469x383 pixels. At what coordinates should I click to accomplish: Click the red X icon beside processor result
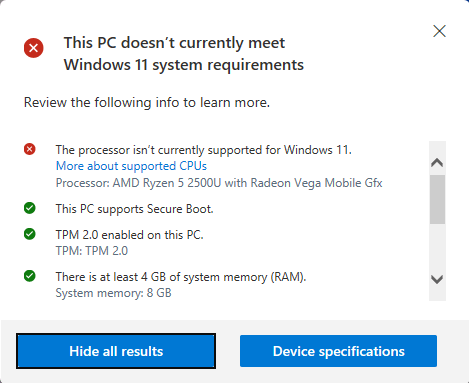coord(30,149)
